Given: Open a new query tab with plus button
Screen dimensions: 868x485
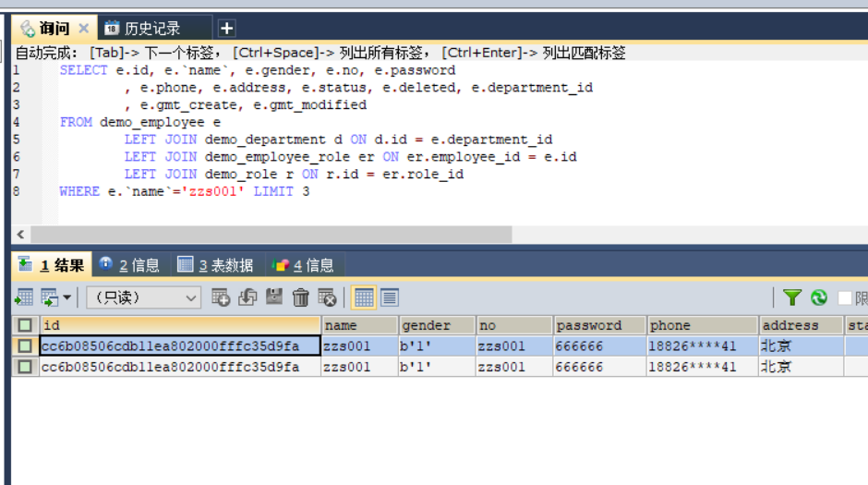Looking at the screenshot, I should coord(226,29).
